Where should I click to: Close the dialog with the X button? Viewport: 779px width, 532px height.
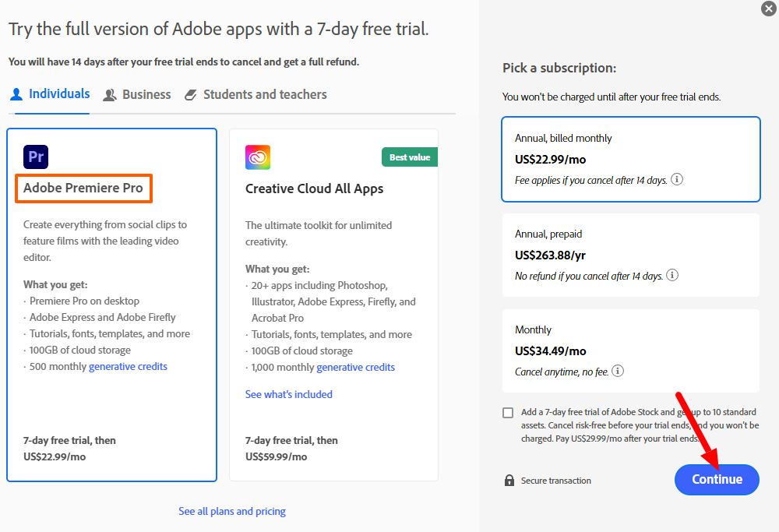pos(769,9)
